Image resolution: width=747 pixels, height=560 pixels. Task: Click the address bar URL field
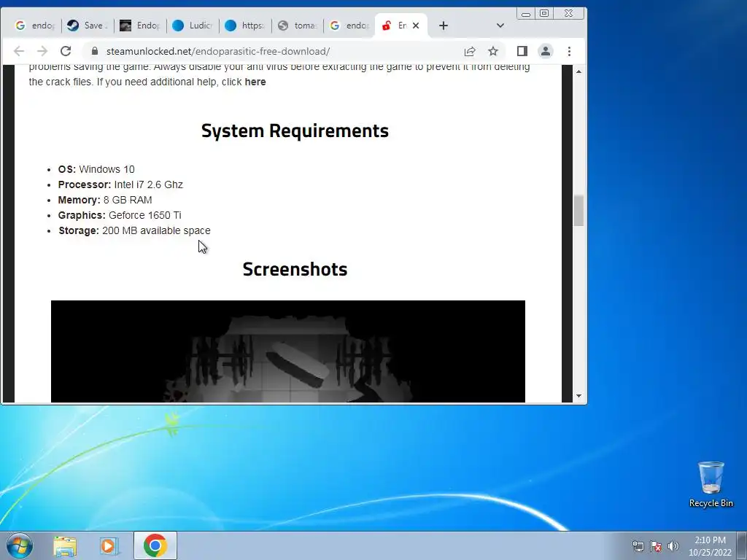(276, 52)
